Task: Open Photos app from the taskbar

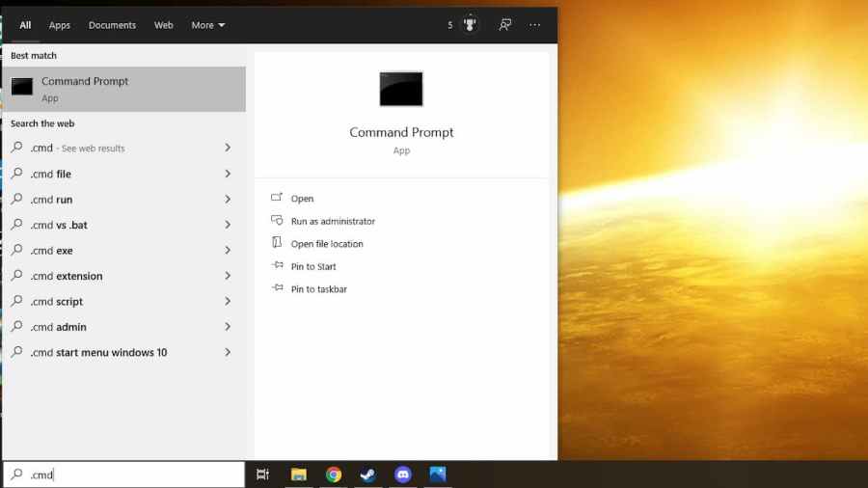Action: click(437, 474)
